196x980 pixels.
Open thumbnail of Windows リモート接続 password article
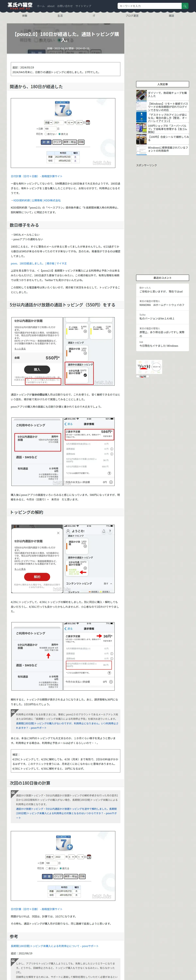(x=142, y=106)
